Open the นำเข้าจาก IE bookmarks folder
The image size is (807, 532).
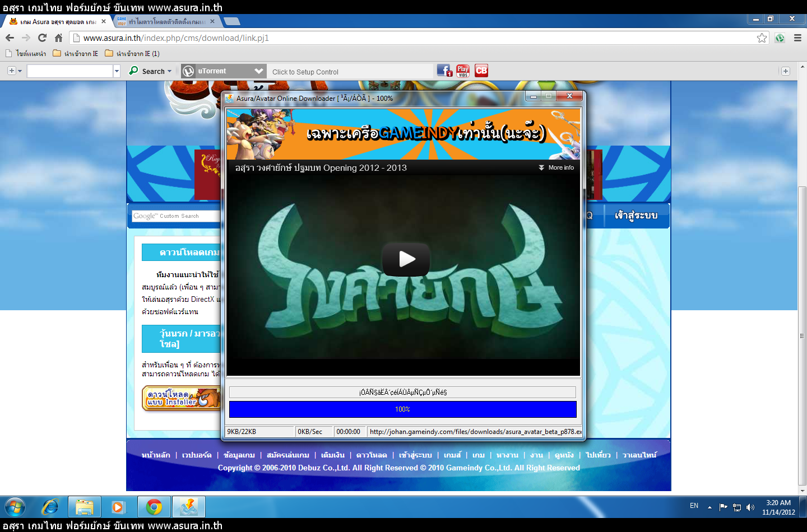click(x=76, y=54)
